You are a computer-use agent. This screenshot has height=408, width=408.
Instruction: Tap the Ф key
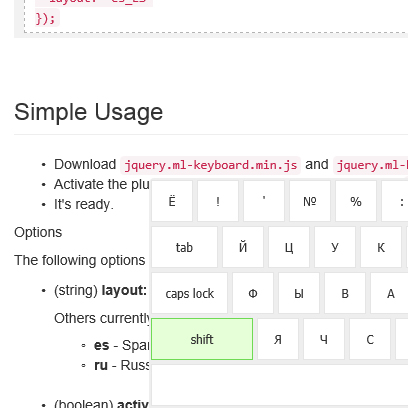[x=253, y=293]
